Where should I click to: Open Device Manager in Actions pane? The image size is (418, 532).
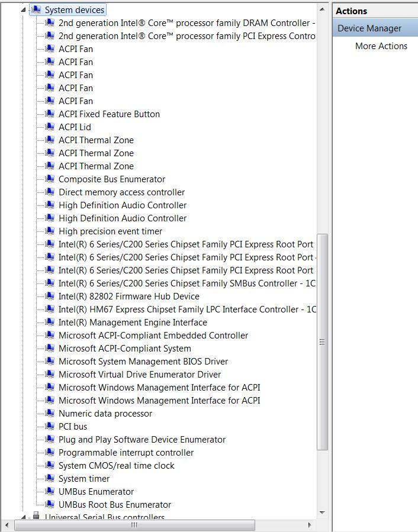375,28
